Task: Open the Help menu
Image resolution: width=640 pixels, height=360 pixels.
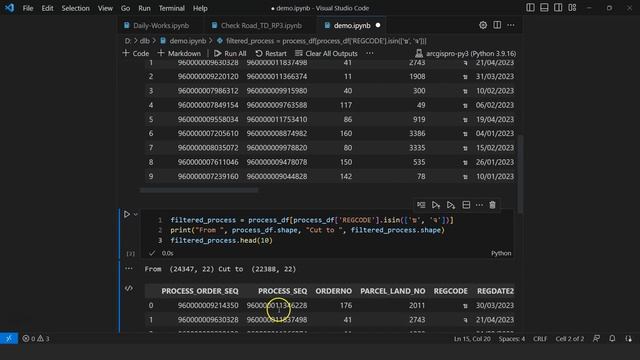Action: (200, 8)
